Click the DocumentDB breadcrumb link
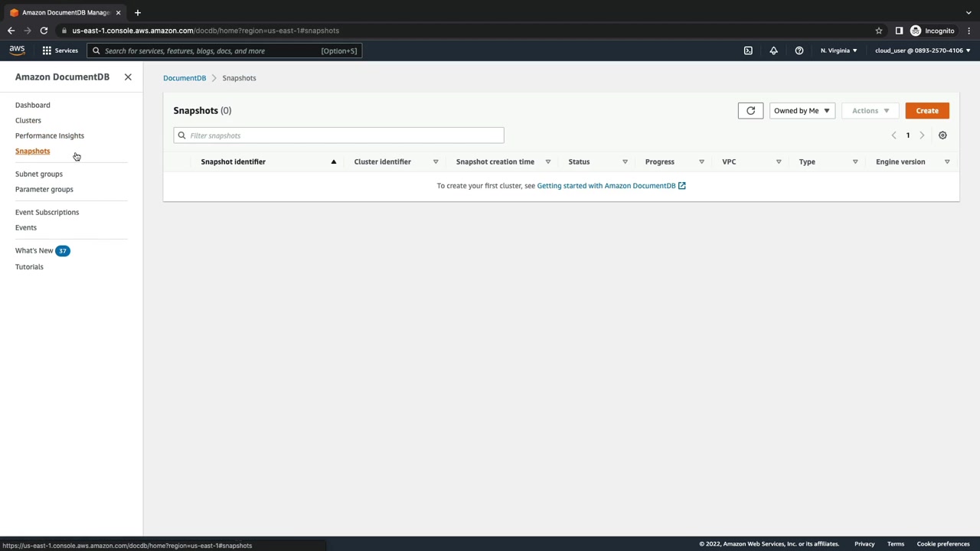This screenshot has width=980, height=551. pyautogui.click(x=185, y=78)
